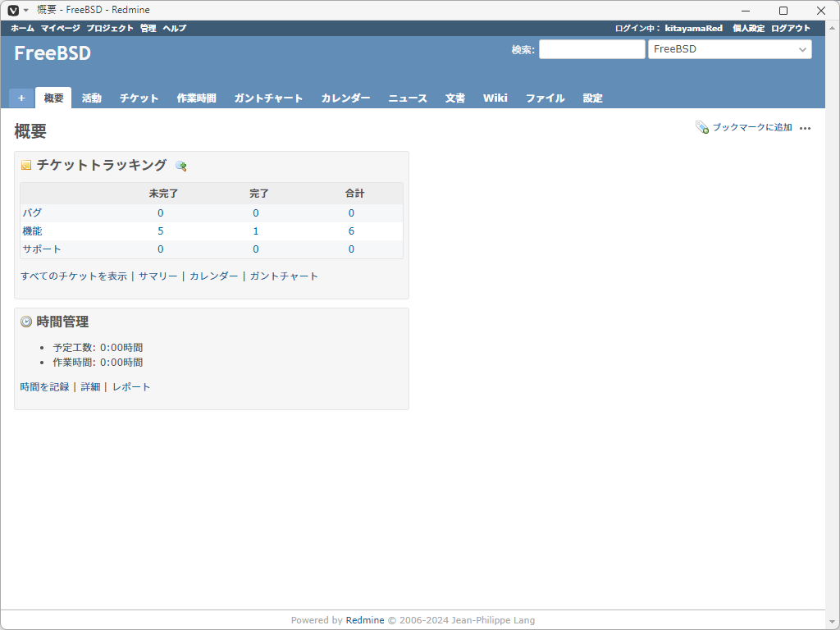Click the FreeBSD project title

pyautogui.click(x=52, y=53)
